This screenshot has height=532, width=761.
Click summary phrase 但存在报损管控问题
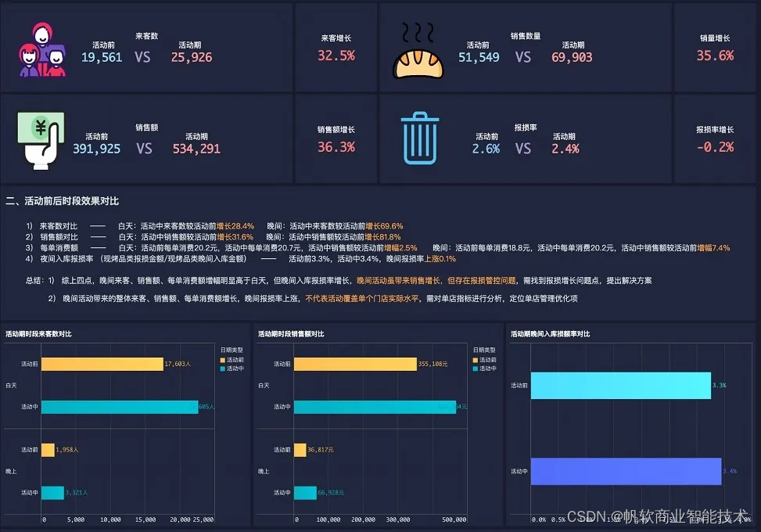(x=482, y=281)
